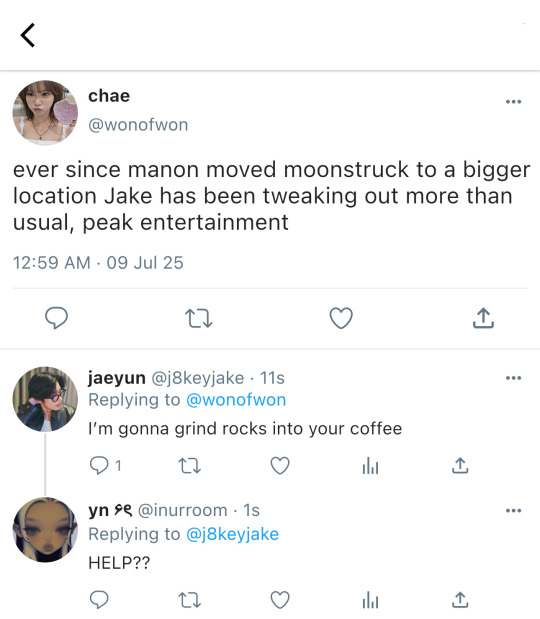Click the blue @wonofwon mention link
This screenshot has height=619, width=540.
[x=236, y=400]
